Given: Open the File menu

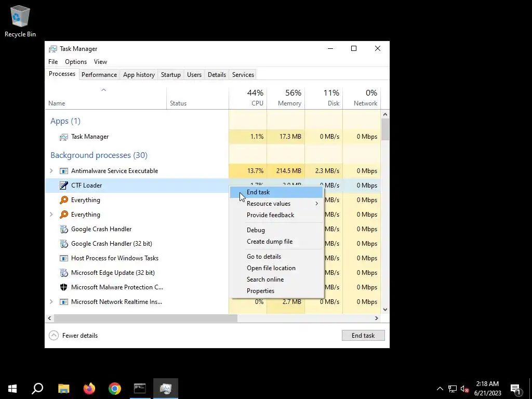Looking at the screenshot, I should tap(53, 62).
